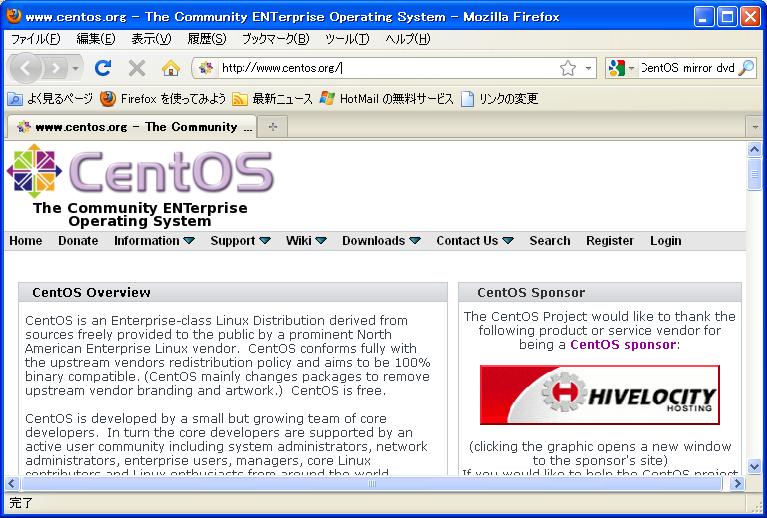Expand the Wiki nav menu
Screen dimensions: 767x518
coord(306,241)
